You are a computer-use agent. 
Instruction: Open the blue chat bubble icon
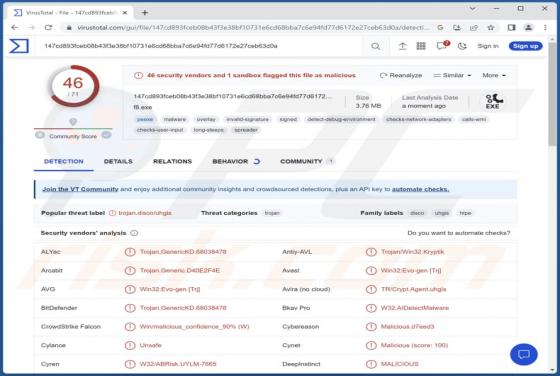[524, 354]
